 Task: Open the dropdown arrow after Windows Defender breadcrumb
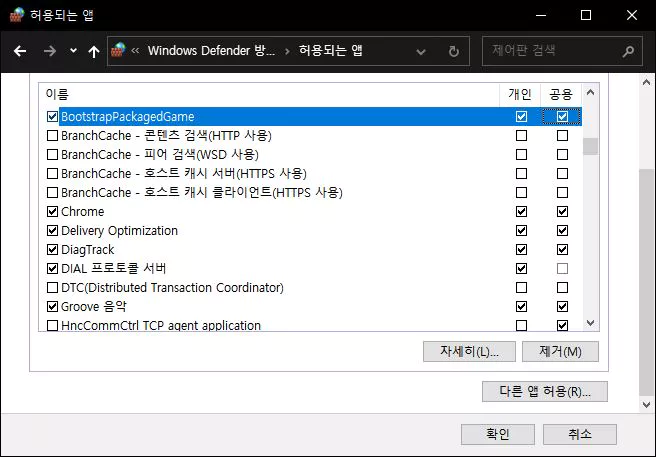pos(287,51)
